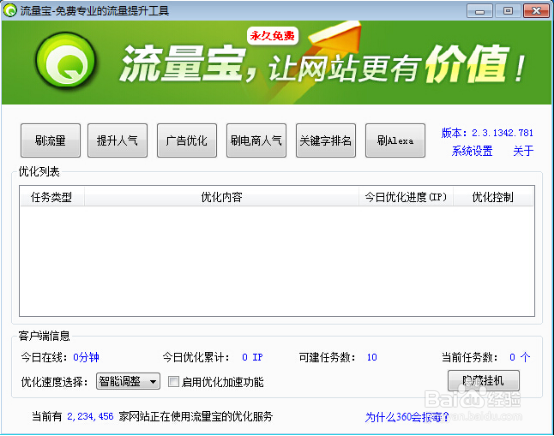Click the 2,234,456 website count

coord(90,417)
